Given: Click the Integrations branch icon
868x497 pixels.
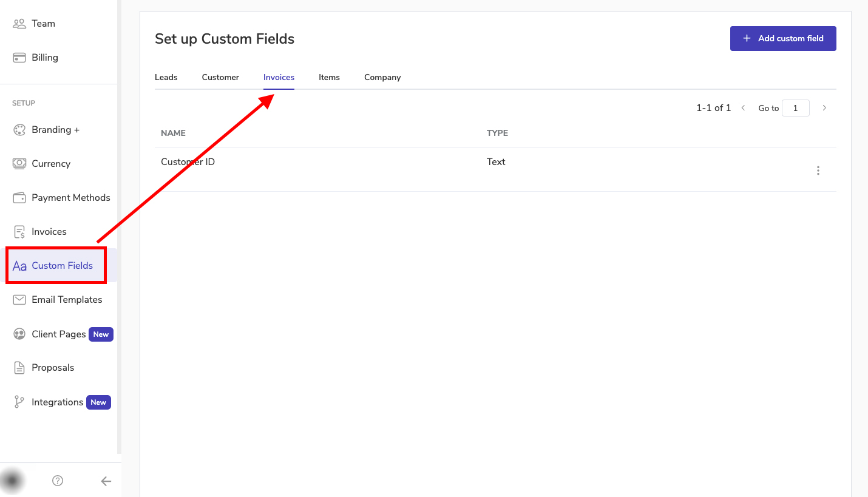Looking at the screenshot, I should click(x=19, y=402).
